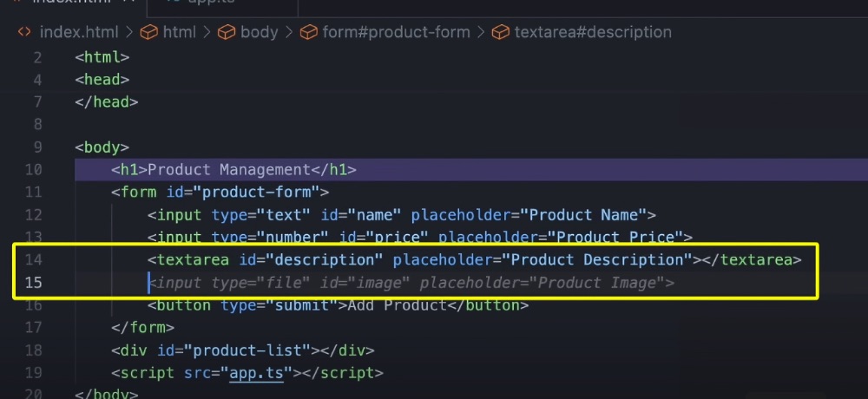This screenshot has width=868, height=399.
Task: Place cursor in the closing </form> tag
Action: (x=143, y=328)
